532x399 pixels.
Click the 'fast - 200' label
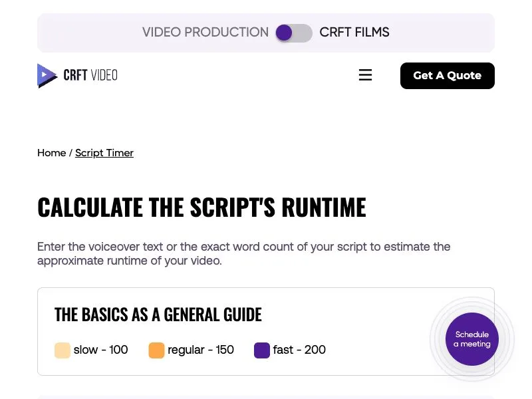pyautogui.click(x=299, y=350)
